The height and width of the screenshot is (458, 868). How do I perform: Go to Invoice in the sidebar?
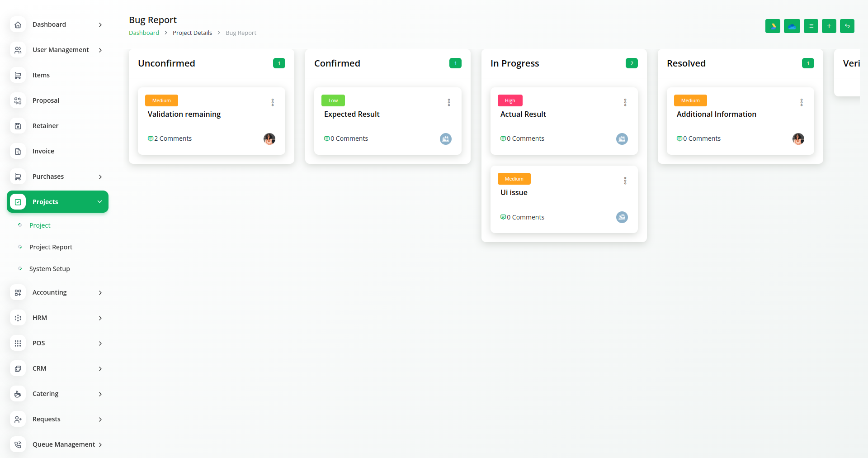coord(43,151)
